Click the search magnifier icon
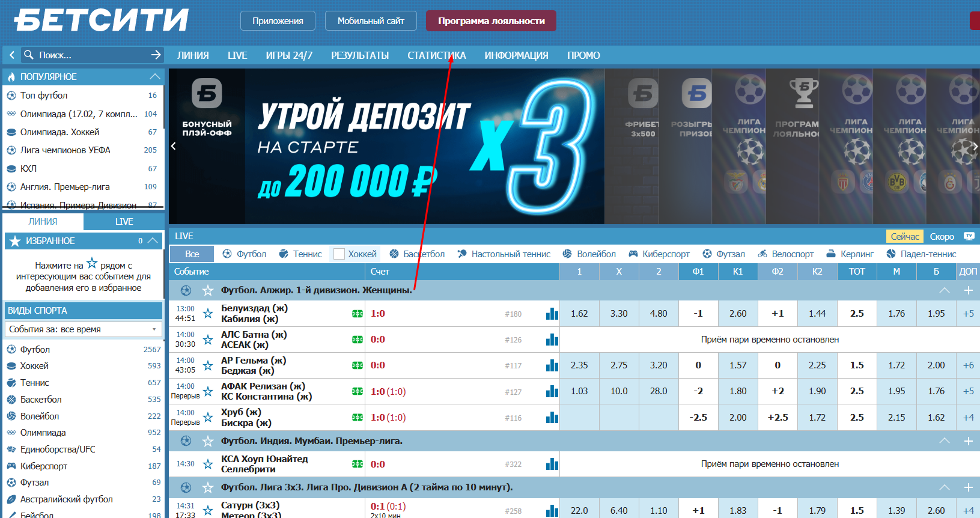Screen dimensions: 980x518 [x=28, y=55]
